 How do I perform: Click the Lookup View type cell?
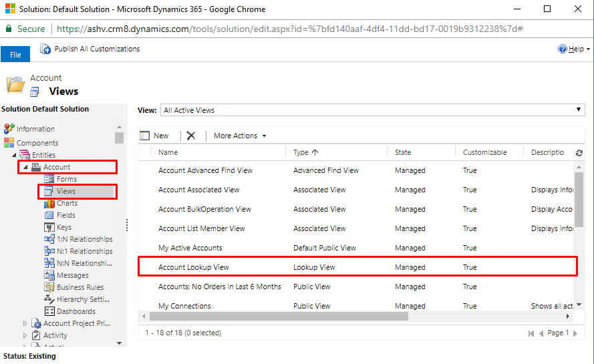314,267
